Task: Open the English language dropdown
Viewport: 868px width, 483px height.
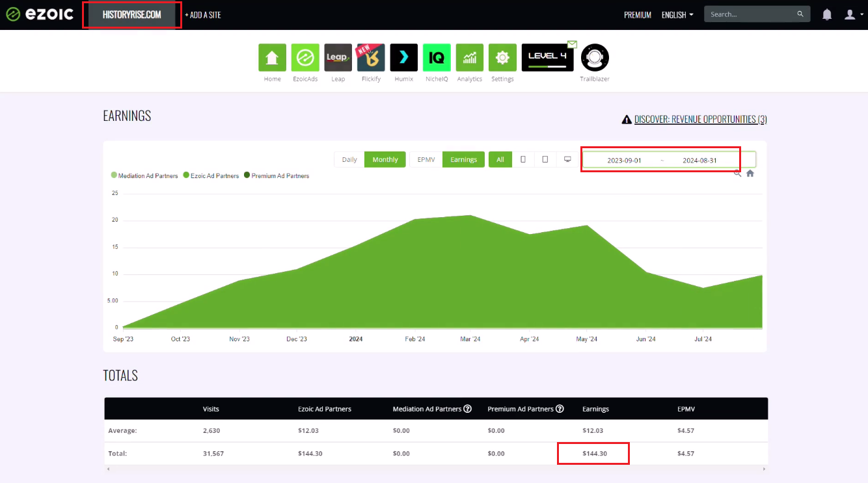Action: tap(677, 14)
